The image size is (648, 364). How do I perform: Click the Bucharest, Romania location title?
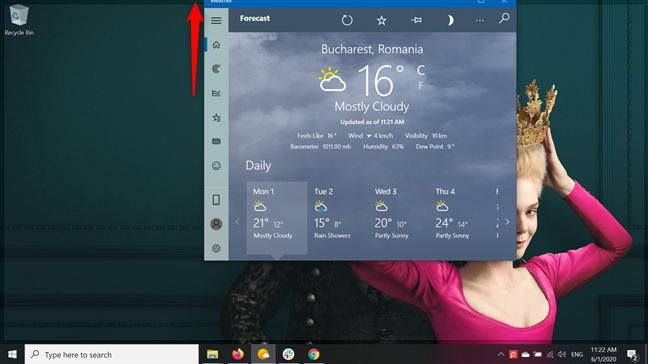click(372, 49)
